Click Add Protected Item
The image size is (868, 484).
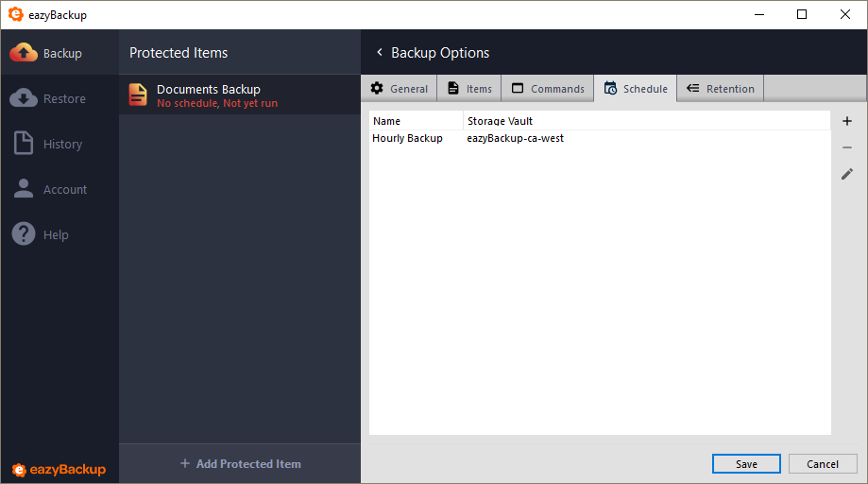point(240,464)
